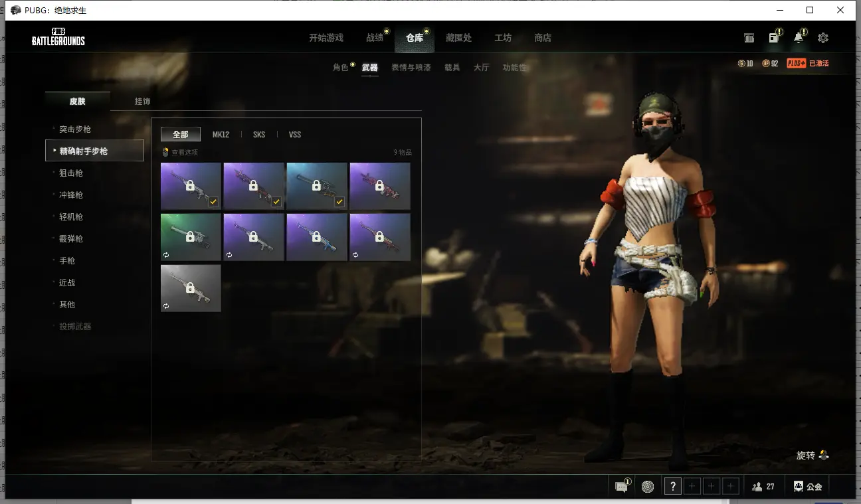The image size is (861, 504).
Task: Select the 武器 sub-tab
Action: point(370,67)
